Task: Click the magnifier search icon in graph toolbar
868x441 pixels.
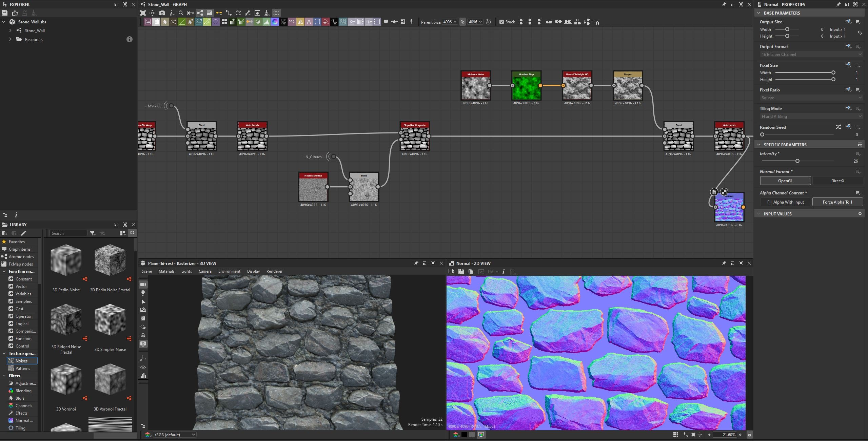Action: pyautogui.click(x=181, y=13)
